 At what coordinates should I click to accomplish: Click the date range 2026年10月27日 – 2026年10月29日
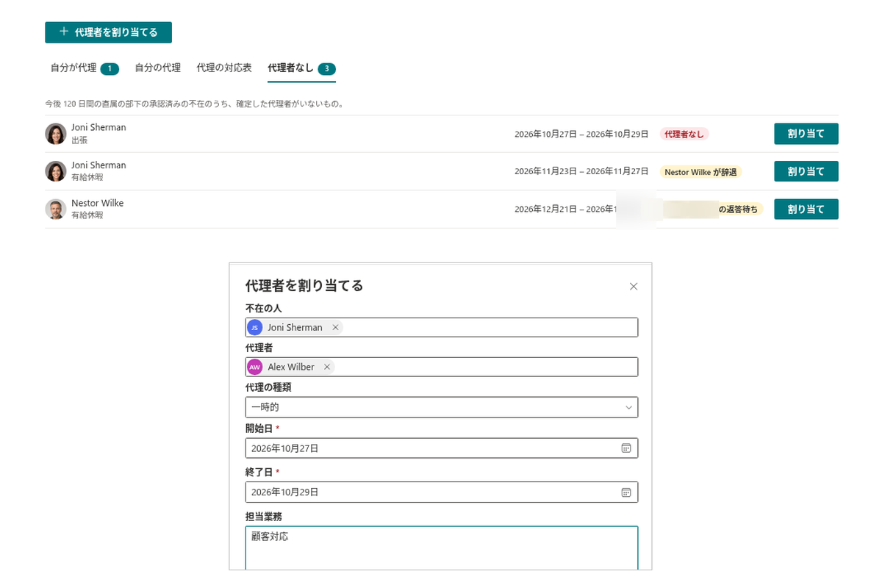pos(581,134)
